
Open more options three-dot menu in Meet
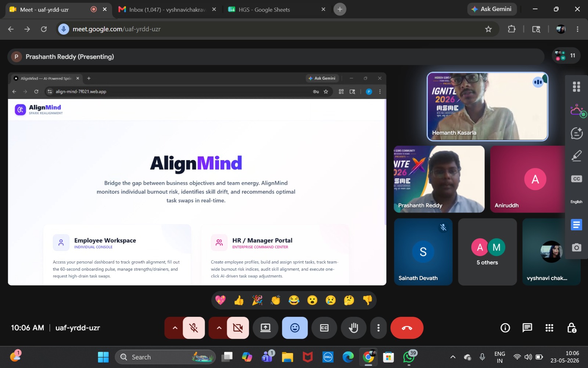point(379,328)
